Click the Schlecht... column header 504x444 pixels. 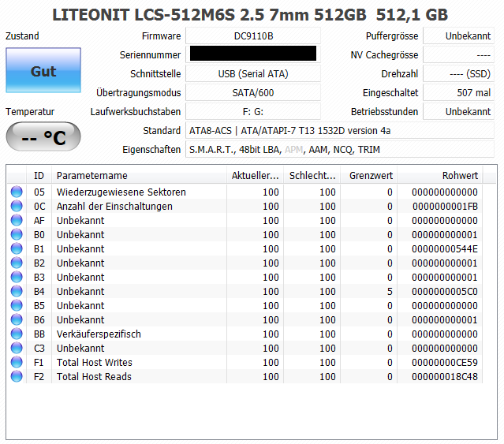pyautogui.click(x=312, y=175)
